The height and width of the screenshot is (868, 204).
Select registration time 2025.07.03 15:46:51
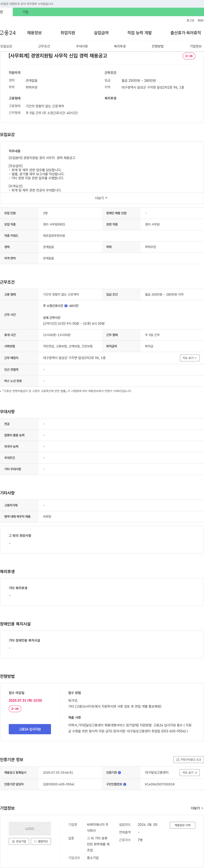(58, 772)
